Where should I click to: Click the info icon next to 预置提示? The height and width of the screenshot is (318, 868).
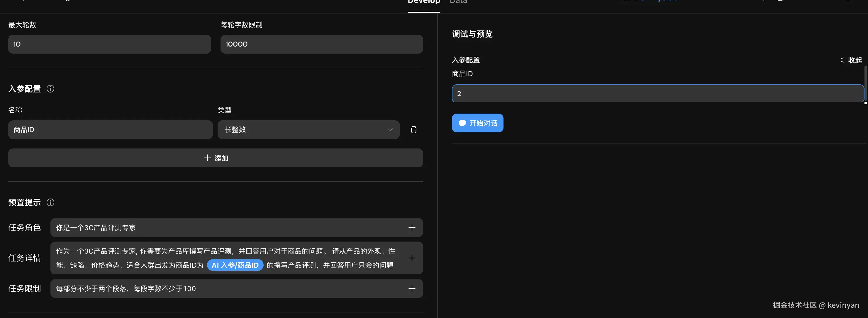click(50, 202)
